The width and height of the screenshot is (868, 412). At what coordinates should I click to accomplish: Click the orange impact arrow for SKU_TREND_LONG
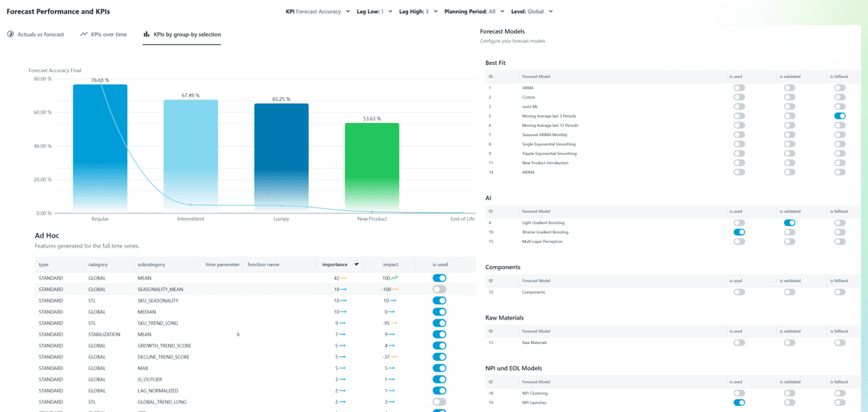pyautogui.click(x=394, y=323)
